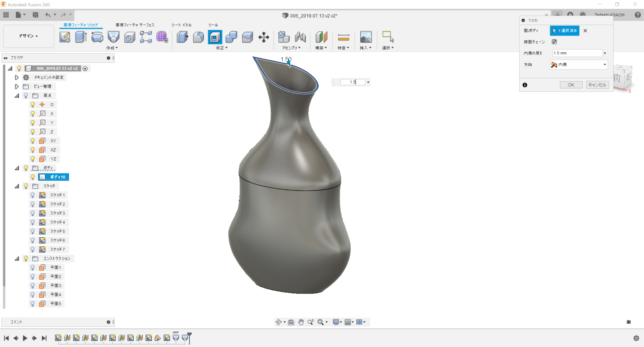Expand the ドキュメントの設定 tree node
This screenshot has width=644, height=347.
click(17, 77)
